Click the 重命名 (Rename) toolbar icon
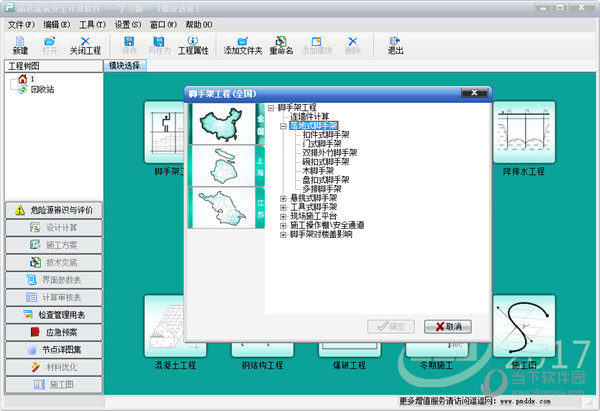Screen dimensions: 600x411 [x=281, y=46]
